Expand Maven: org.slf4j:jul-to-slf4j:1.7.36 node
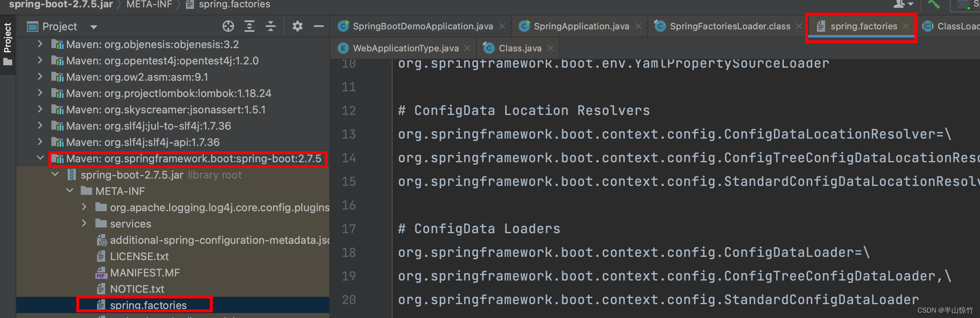980x318 pixels. (x=40, y=126)
